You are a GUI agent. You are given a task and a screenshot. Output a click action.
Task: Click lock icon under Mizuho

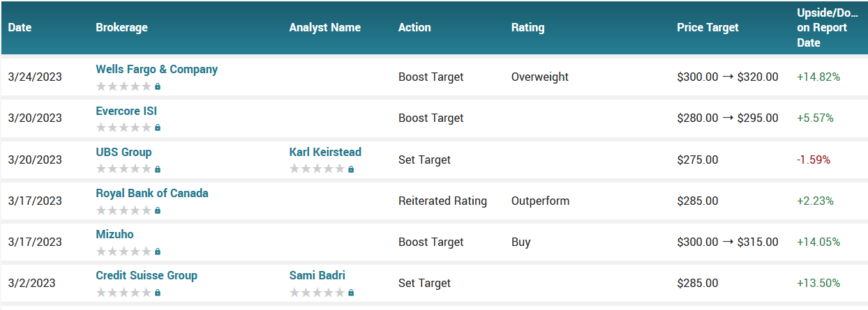158,251
